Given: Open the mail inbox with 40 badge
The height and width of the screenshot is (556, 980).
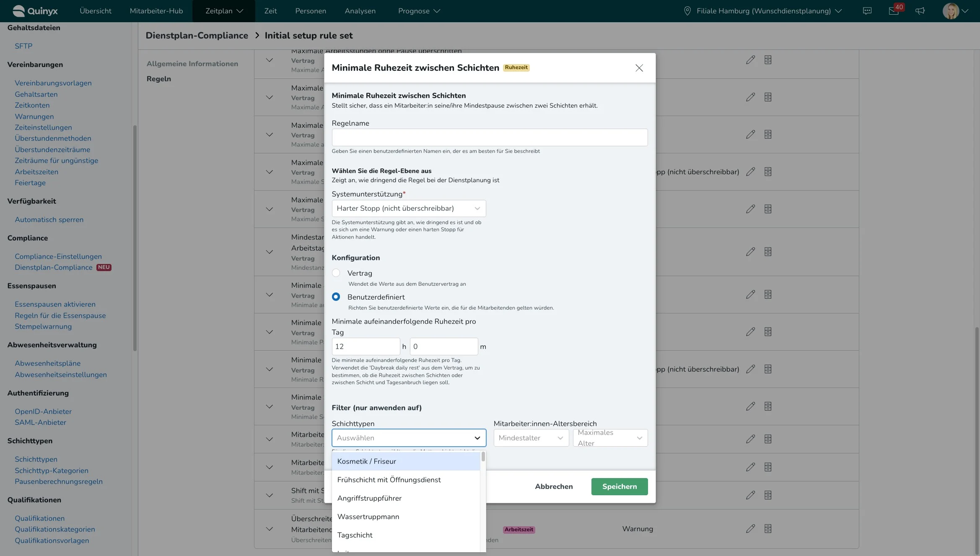Looking at the screenshot, I should click(x=893, y=11).
